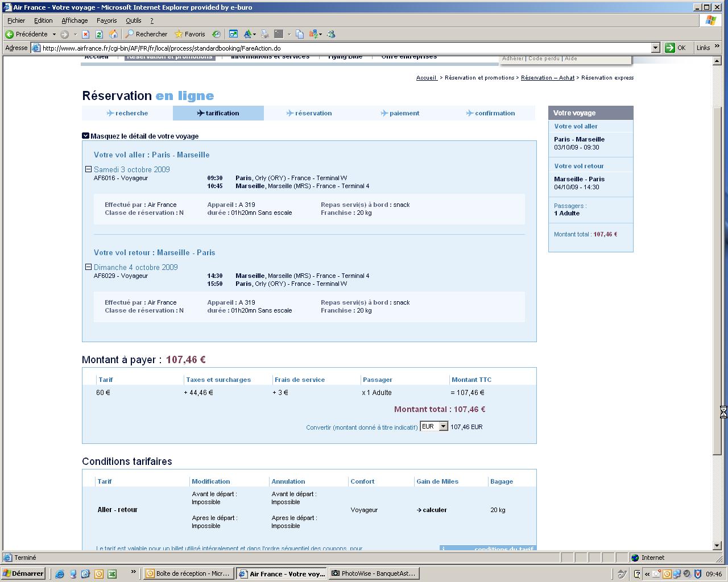Screen dimensions: 728x582
Task: Click the Stop loading icon
Action: click(x=85, y=34)
